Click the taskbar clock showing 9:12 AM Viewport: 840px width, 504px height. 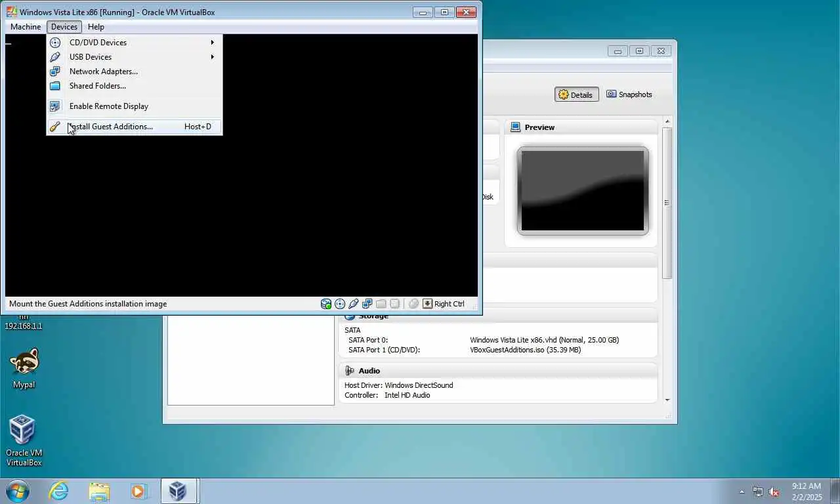[807, 492]
